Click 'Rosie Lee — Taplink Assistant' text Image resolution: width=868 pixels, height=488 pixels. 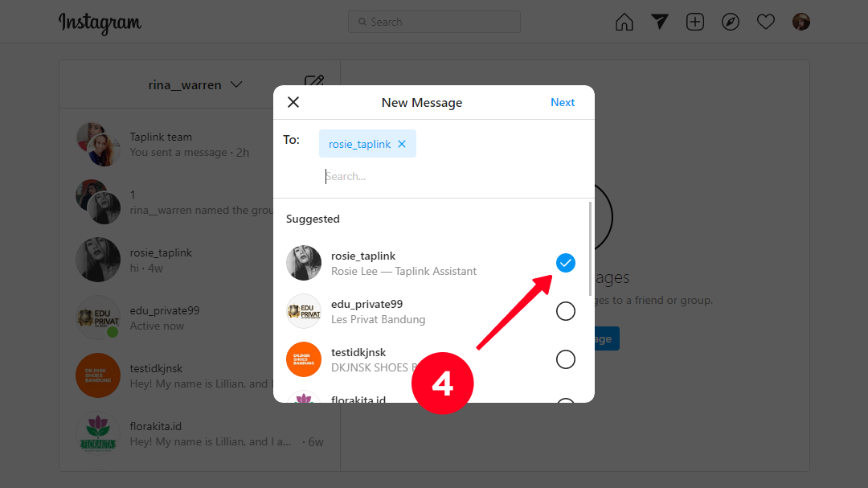coord(403,272)
